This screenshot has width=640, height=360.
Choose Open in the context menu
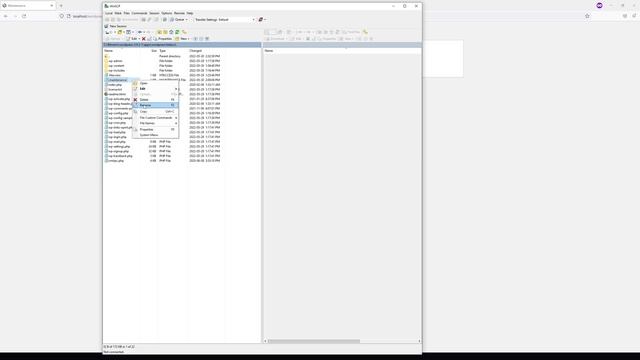point(155,83)
